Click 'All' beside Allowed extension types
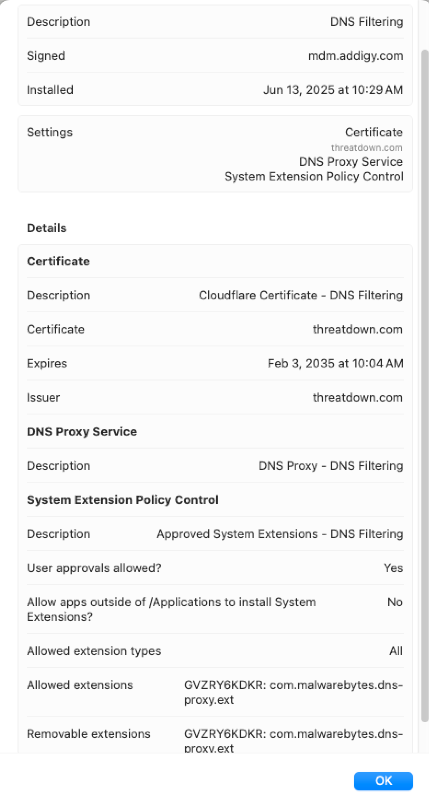This screenshot has width=429, height=796. pos(395,651)
